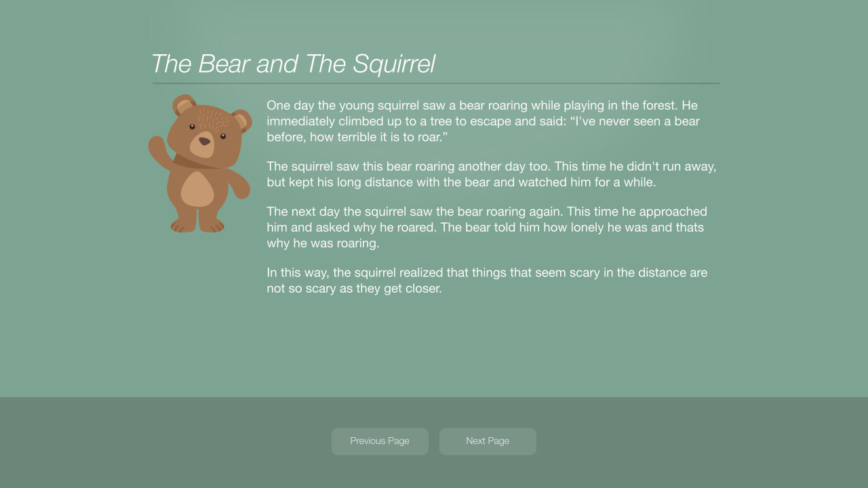Click the bear's ear beside the text
The height and width of the screenshot is (488, 868).
click(241, 121)
